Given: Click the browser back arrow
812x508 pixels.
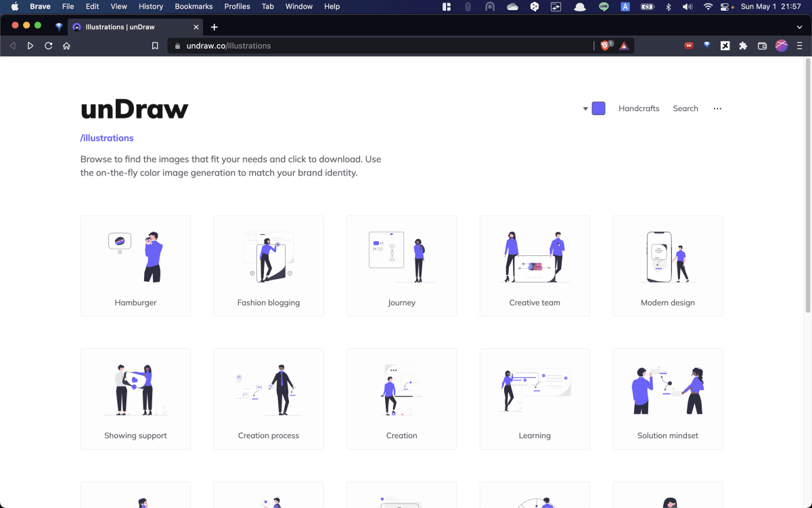Looking at the screenshot, I should click(x=12, y=46).
